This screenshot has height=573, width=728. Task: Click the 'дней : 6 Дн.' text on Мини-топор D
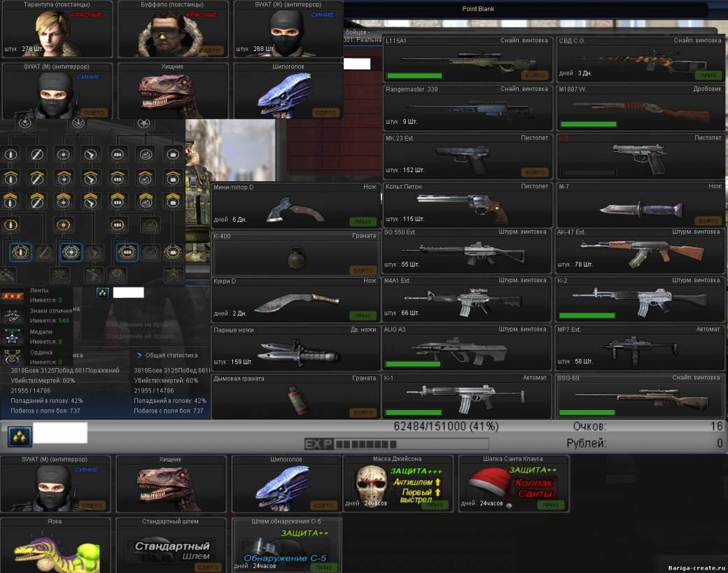230,220
